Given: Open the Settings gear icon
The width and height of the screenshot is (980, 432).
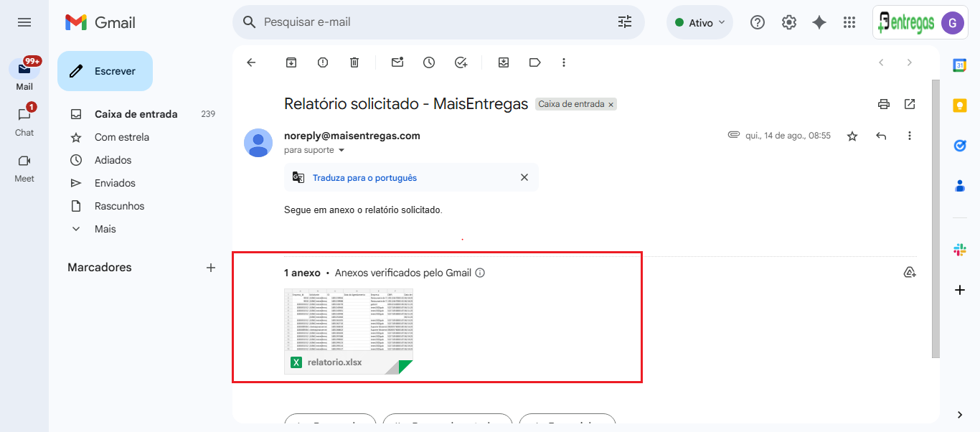Looking at the screenshot, I should (x=789, y=22).
